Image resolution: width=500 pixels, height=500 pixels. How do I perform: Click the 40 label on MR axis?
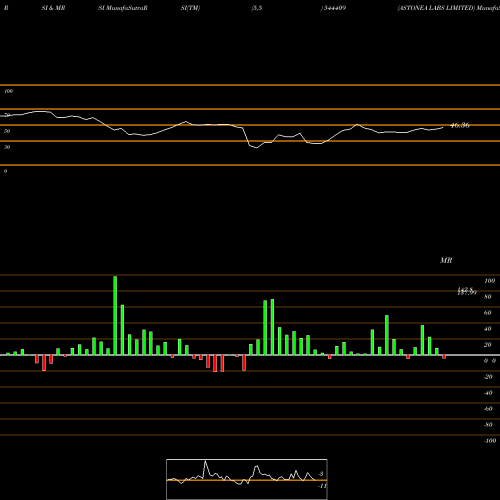(488, 329)
